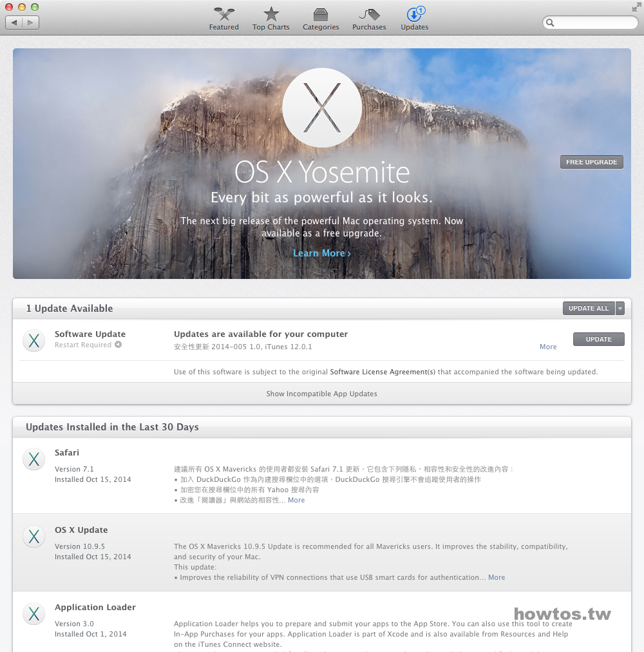
Task: Select the Updates tab
Action: 415,19
